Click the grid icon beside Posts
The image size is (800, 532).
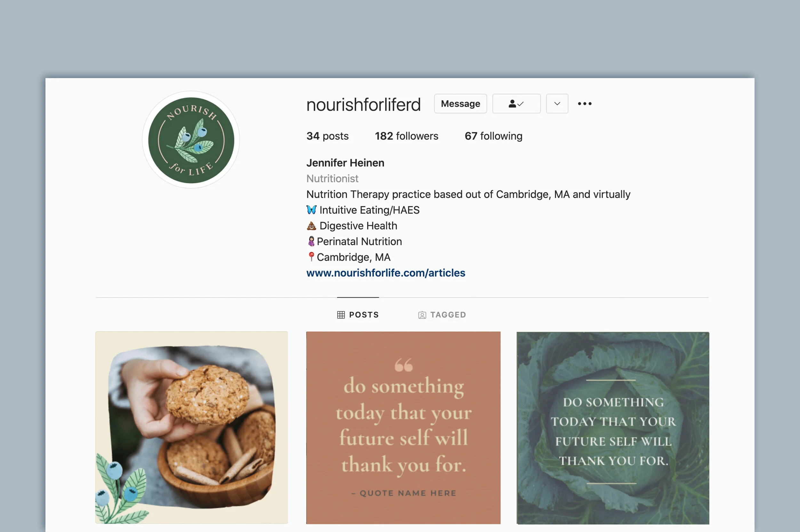[341, 315]
